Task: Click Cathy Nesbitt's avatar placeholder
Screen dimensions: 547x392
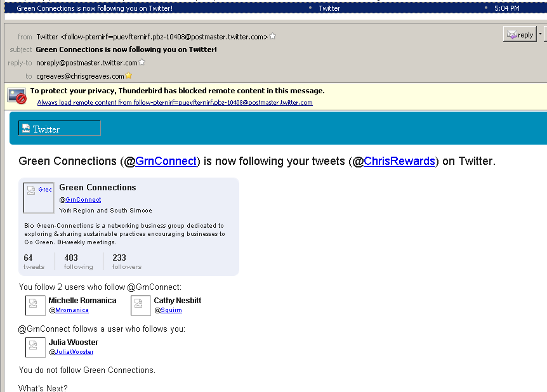Action: 141,306
